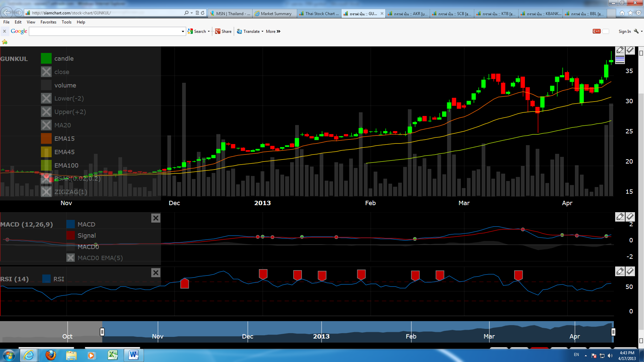
Task: Click the pencil draw tool in MACD panel
Action: pyautogui.click(x=620, y=217)
